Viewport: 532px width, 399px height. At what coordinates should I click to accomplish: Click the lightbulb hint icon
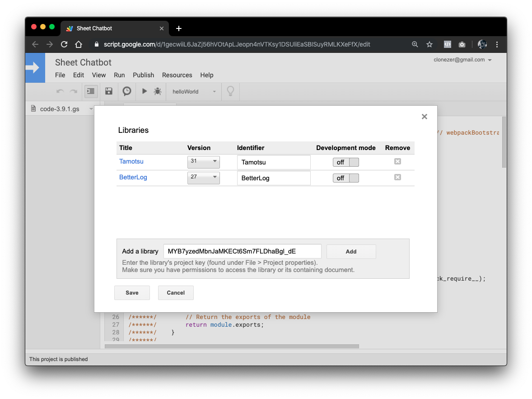(230, 91)
